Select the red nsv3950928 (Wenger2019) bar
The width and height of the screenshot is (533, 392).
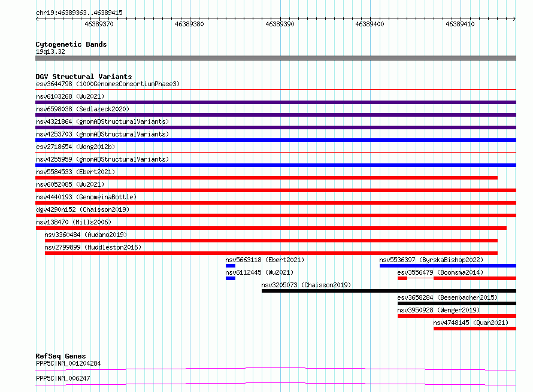[x=457, y=316]
